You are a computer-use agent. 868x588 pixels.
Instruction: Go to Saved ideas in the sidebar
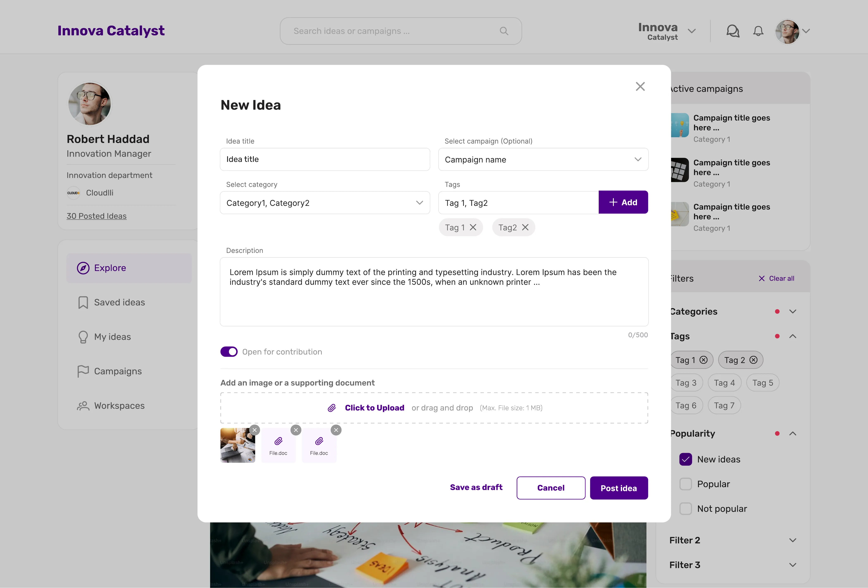pyautogui.click(x=119, y=302)
